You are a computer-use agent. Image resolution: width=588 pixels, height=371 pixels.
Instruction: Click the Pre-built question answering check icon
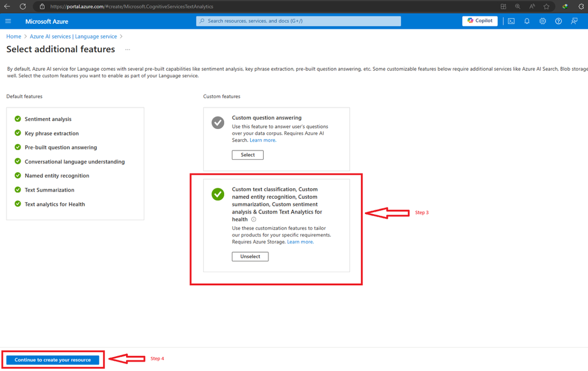coord(18,147)
